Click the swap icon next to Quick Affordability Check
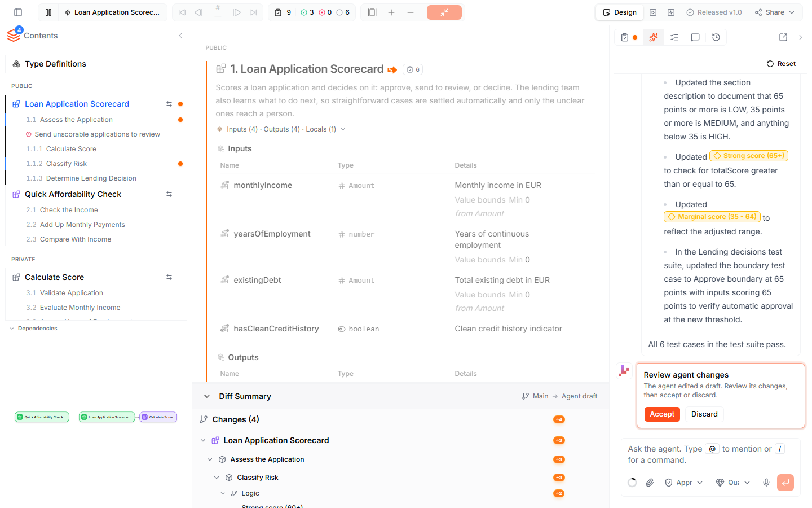 click(x=169, y=194)
